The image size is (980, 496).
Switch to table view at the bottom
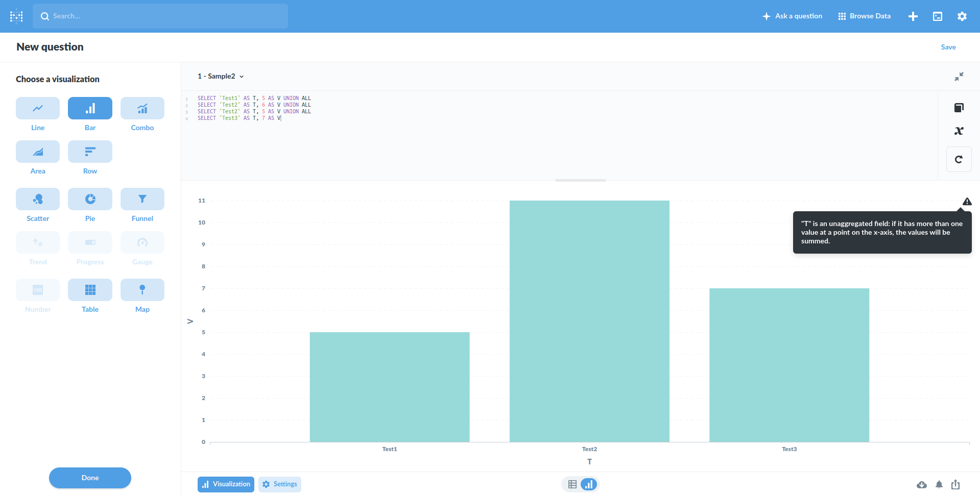coord(571,484)
